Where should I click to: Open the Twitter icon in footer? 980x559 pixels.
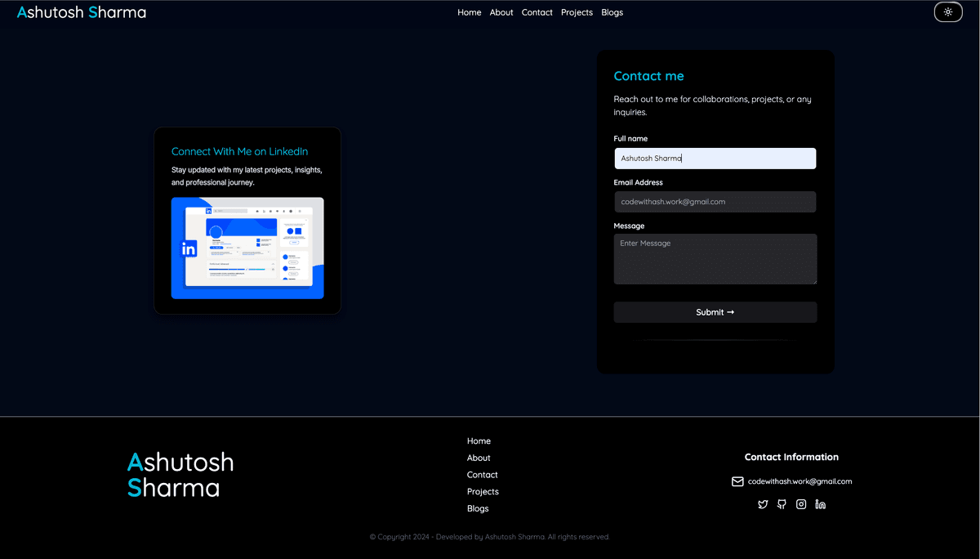pos(763,504)
